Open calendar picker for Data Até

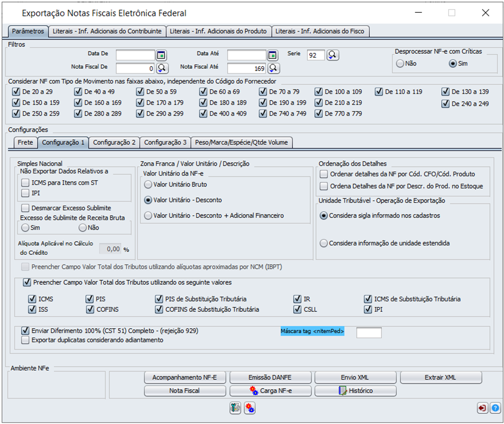pyautogui.click(x=272, y=55)
